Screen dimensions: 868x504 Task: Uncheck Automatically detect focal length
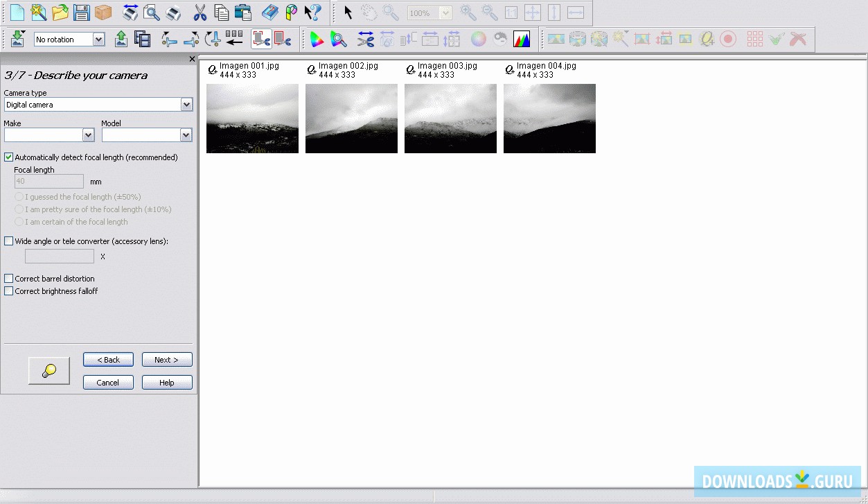[8, 157]
